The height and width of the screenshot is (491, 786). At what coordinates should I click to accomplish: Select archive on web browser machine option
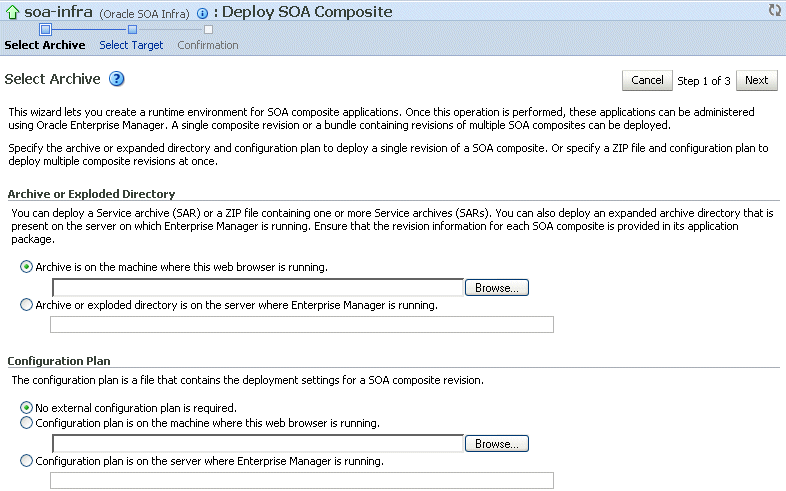click(26, 267)
